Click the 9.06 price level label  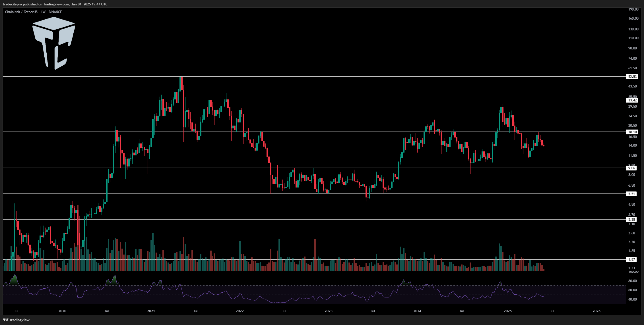tap(631, 168)
